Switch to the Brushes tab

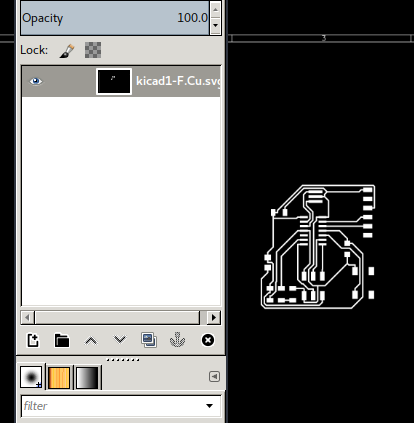pos(31,377)
